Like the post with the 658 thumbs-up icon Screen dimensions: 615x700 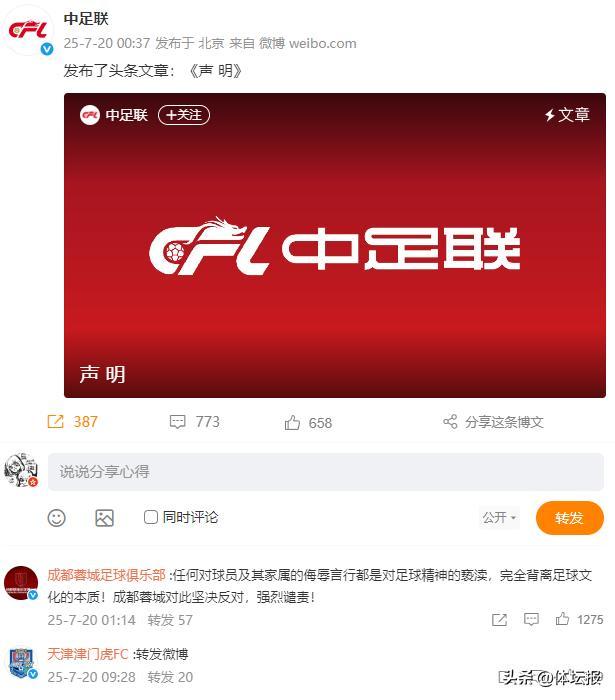[292, 422]
